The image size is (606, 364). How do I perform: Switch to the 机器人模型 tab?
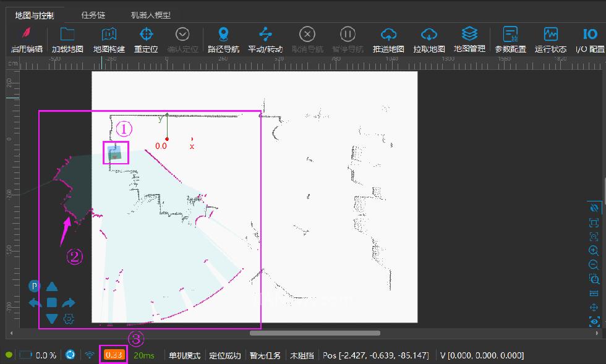(x=151, y=15)
